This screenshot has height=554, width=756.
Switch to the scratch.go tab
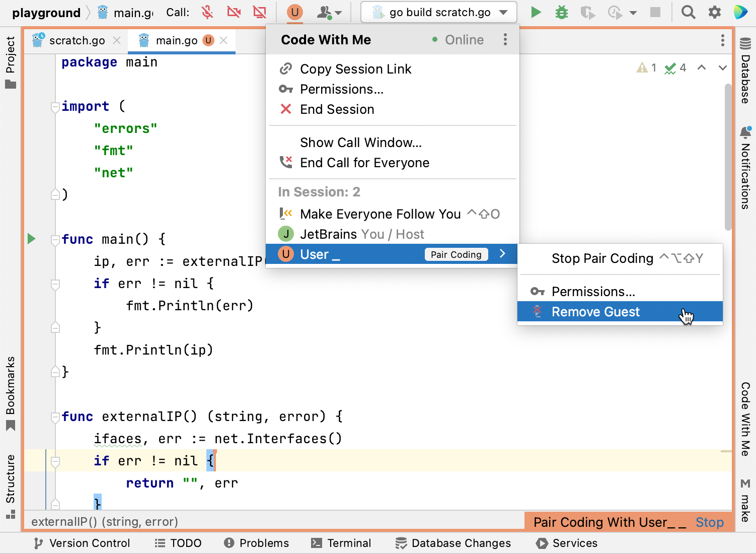pos(77,40)
